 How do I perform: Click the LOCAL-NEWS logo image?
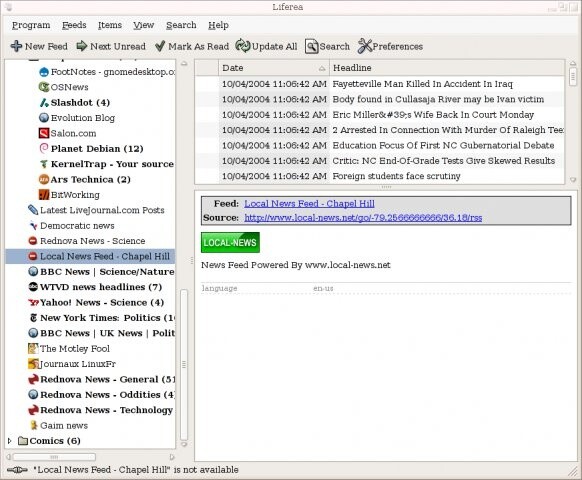coord(230,242)
